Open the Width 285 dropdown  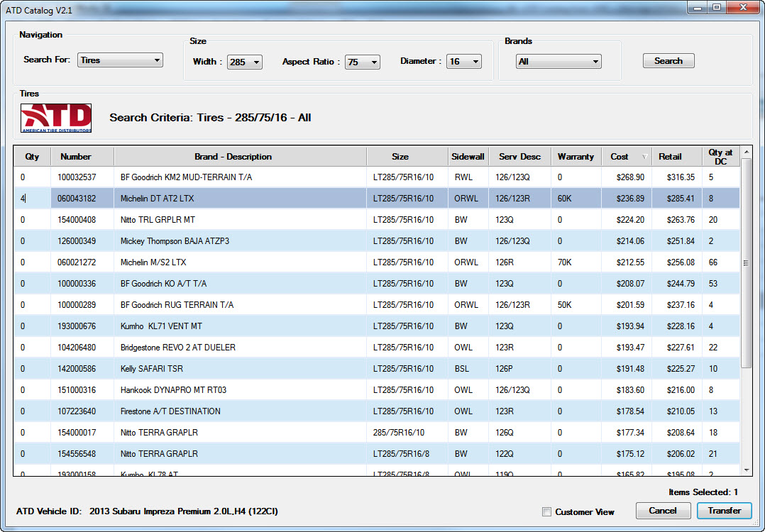244,62
